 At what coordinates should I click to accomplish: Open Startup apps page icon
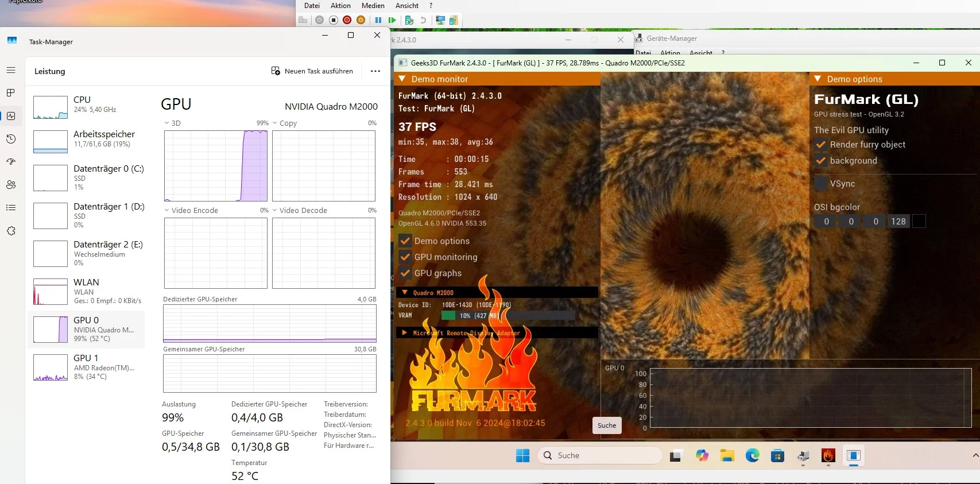[11, 162]
